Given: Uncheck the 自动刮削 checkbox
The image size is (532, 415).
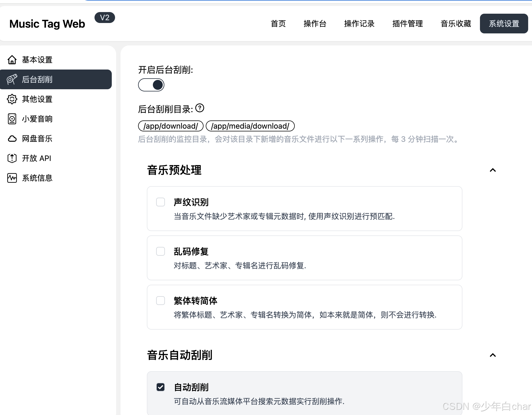Looking at the screenshot, I should coord(161,387).
